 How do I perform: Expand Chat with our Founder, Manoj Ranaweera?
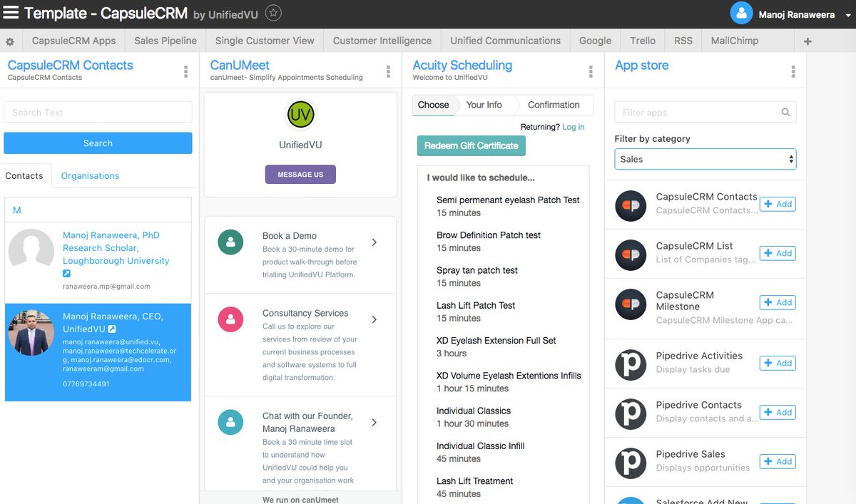[x=374, y=422]
